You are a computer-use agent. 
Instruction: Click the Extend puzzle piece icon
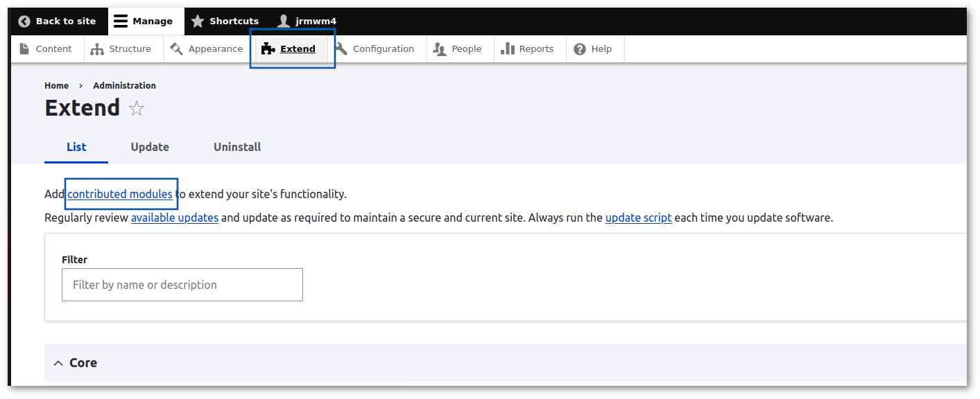click(268, 48)
